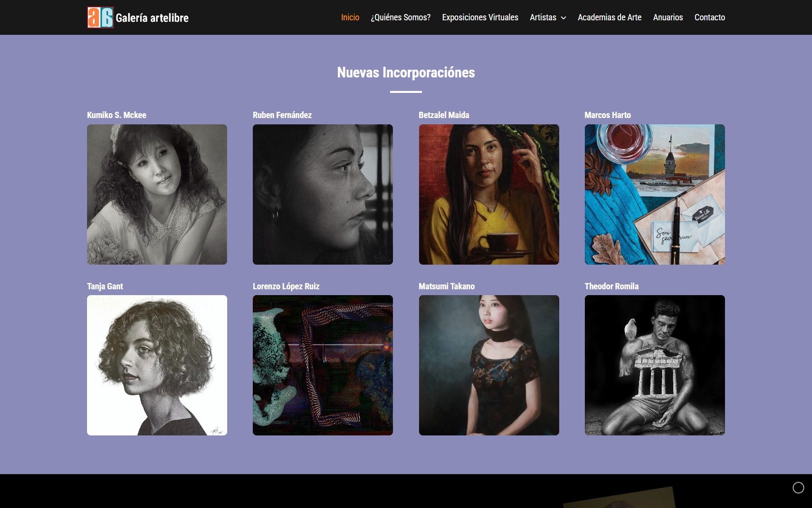812x508 pixels.
Task: Open the Inicio menu item
Action: (x=350, y=17)
